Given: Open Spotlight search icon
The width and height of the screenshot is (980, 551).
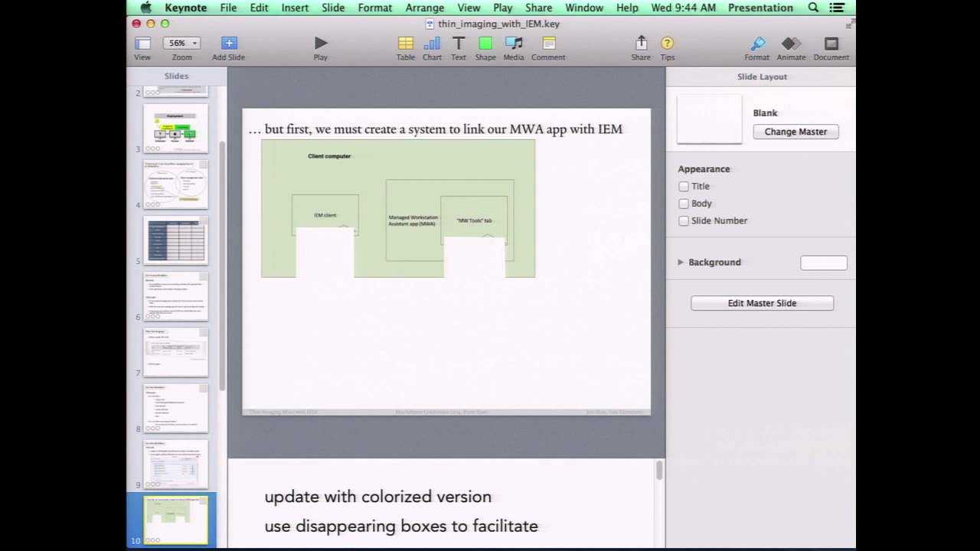Looking at the screenshot, I should [813, 8].
